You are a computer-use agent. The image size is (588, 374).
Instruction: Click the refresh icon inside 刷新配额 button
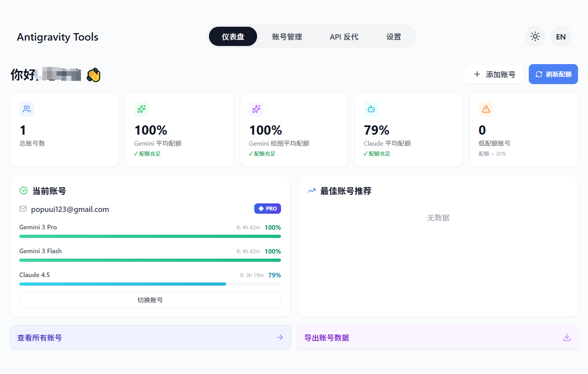(539, 74)
